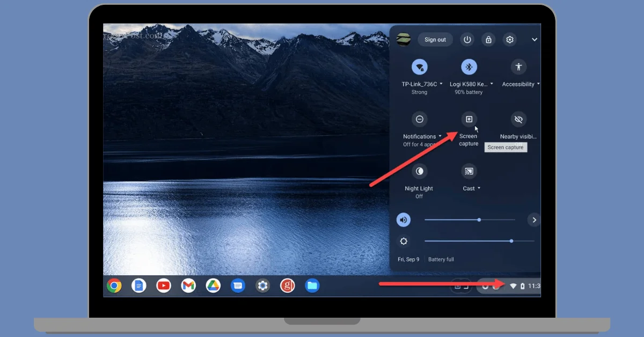Click the Screen capture icon

(x=469, y=119)
